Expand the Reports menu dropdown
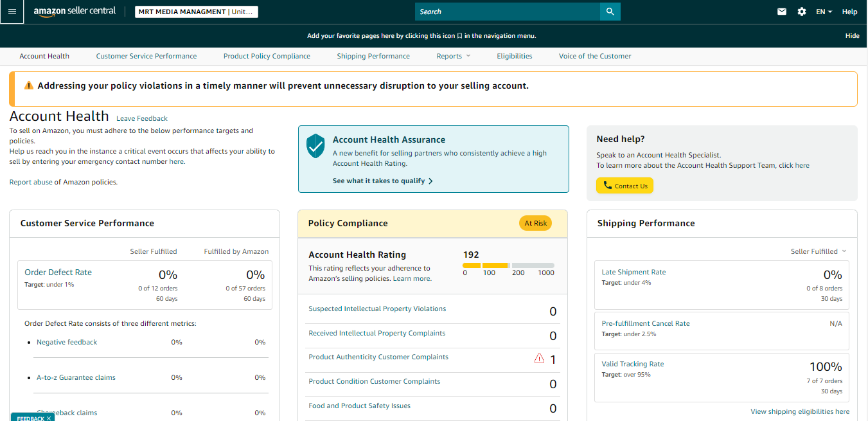The width and height of the screenshot is (868, 421). 454,56
